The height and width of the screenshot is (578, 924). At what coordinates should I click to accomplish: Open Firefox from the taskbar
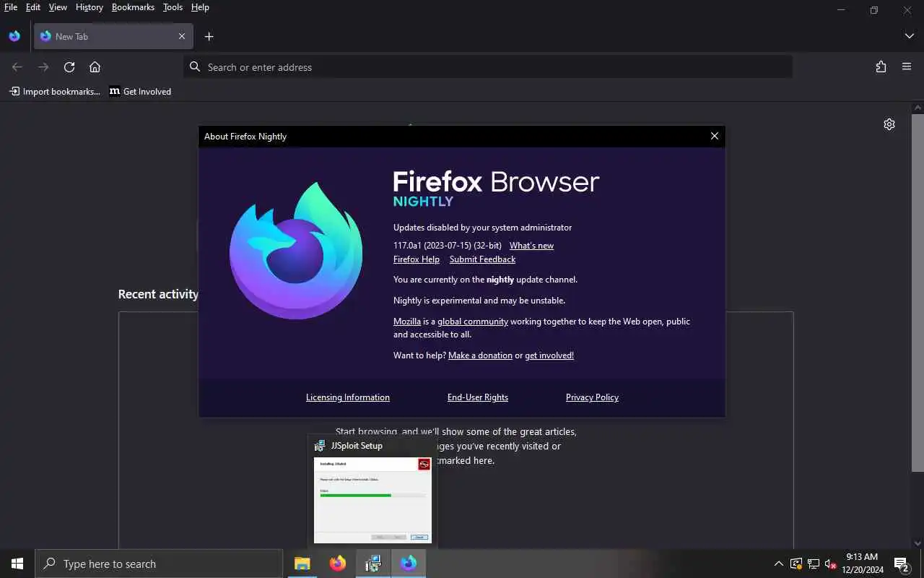(x=337, y=564)
